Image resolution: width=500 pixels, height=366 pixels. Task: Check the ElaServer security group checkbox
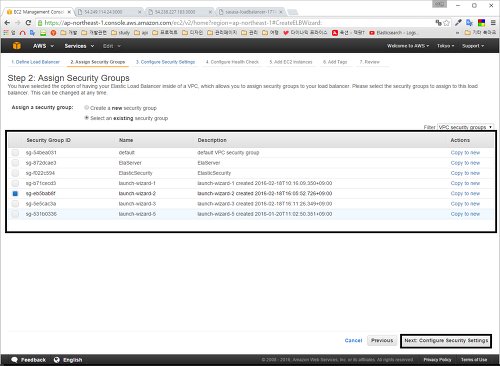[x=15, y=163]
